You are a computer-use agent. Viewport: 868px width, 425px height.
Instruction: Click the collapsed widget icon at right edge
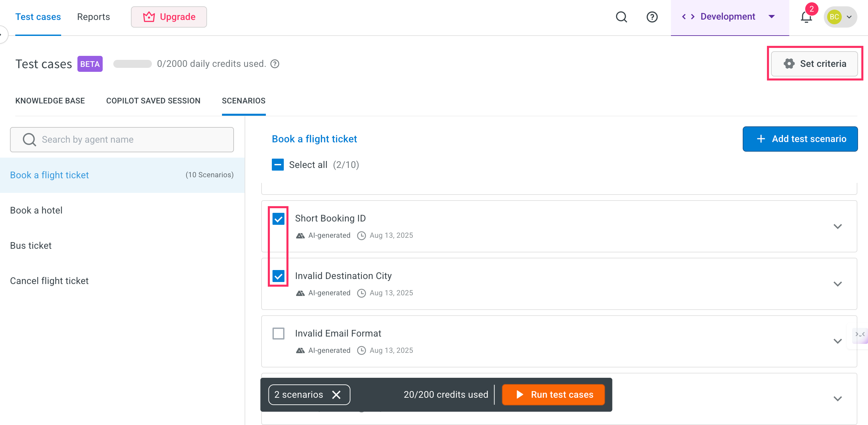[x=860, y=335]
